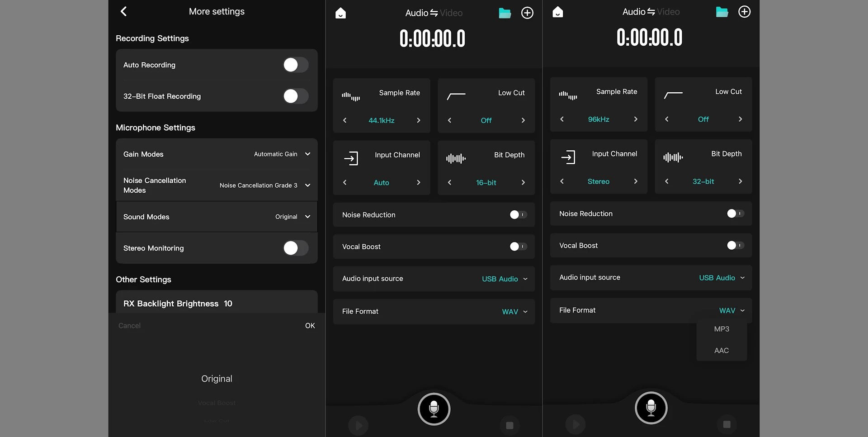Open the Audio input source dropdown
Screen dimensions: 868x437
tap(504, 279)
